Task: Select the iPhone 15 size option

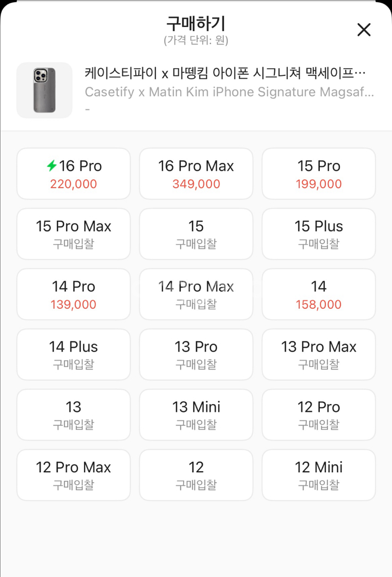Action: pos(196,234)
